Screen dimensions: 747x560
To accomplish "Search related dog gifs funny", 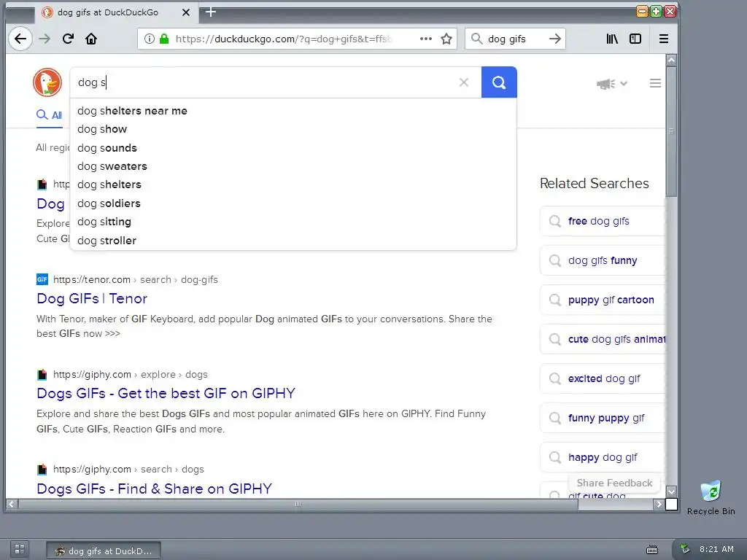I will [x=603, y=260].
